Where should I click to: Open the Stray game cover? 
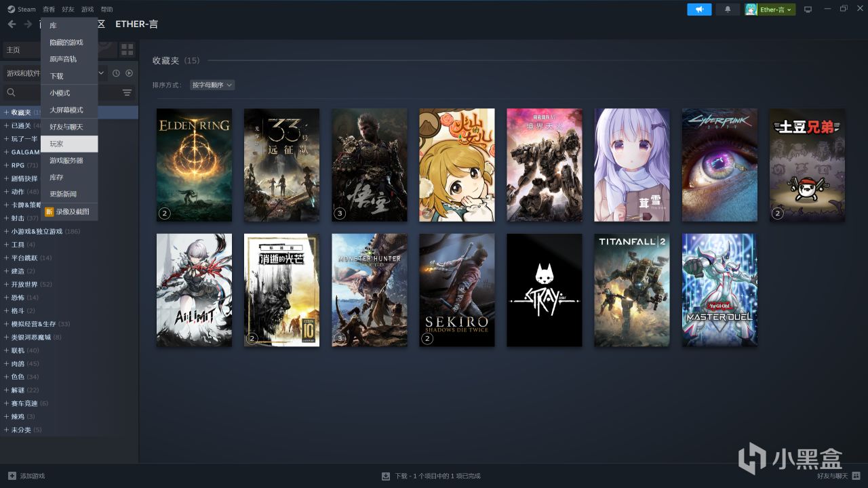point(545,290)
